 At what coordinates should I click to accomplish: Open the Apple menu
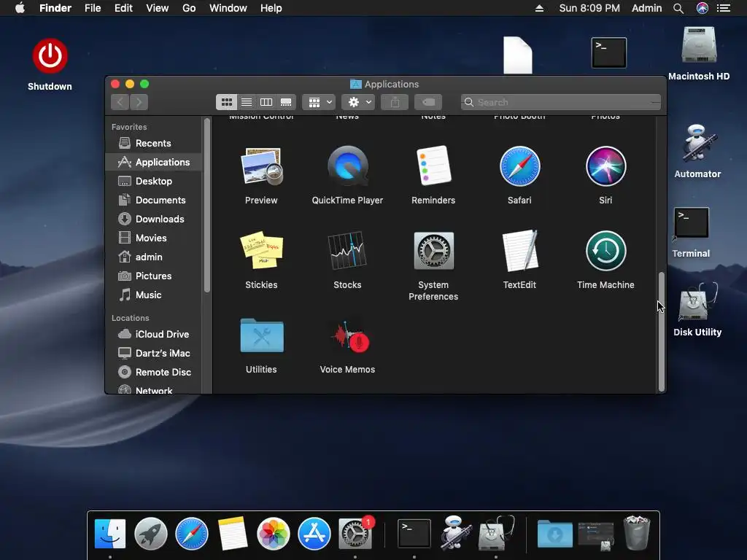20,8
